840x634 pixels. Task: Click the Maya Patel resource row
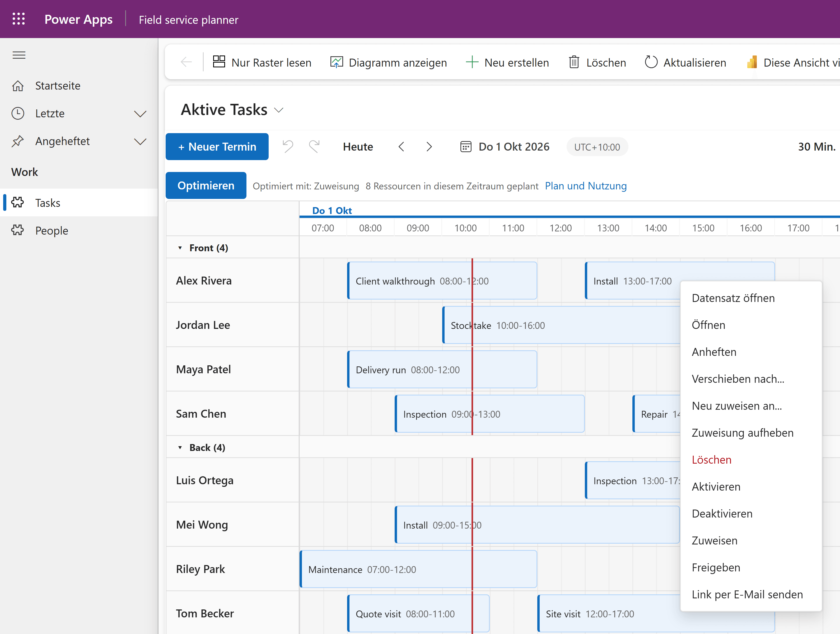click(232, 369)
